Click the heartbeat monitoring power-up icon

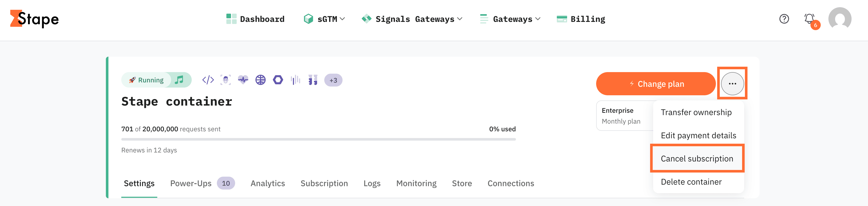pos(243,80)
